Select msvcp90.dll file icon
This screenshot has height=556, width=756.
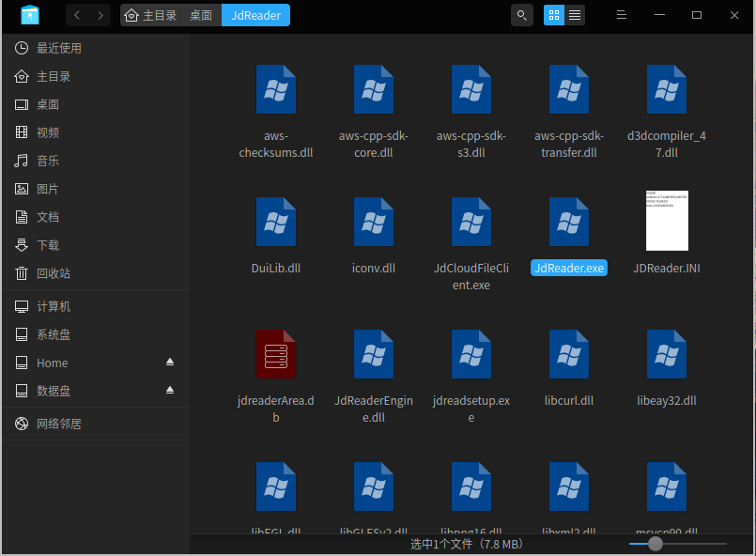667,486
